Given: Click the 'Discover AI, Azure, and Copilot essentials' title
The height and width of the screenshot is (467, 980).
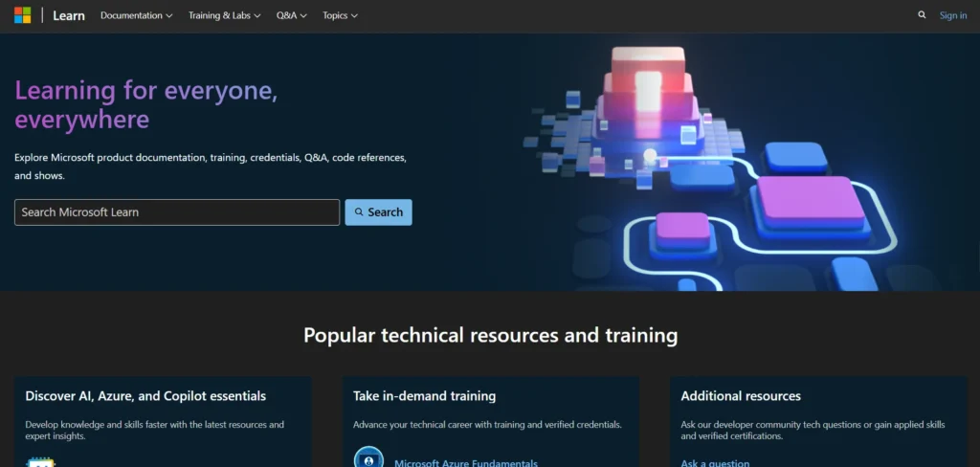Looking at the screenshot, I should coord(145,396).
